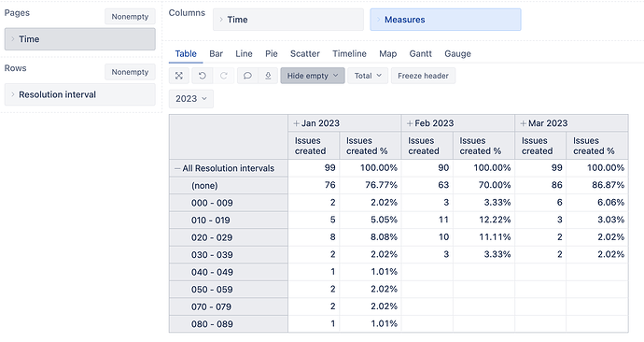Toggle the Nonempty button for Rows
This screenshot has width=644, height=342.
[130, 72]
